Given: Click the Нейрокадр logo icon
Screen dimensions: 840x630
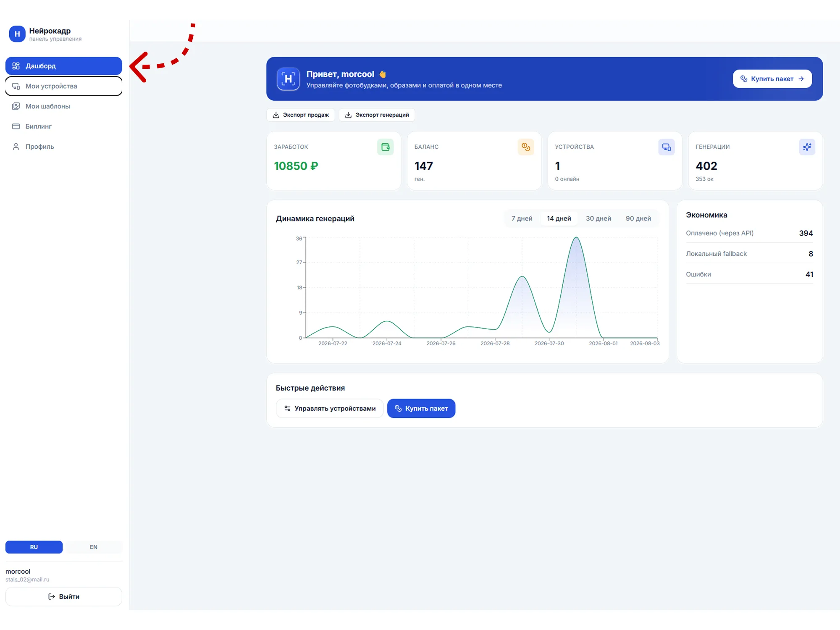Looking at the screenshot, I should click(17, 34).
